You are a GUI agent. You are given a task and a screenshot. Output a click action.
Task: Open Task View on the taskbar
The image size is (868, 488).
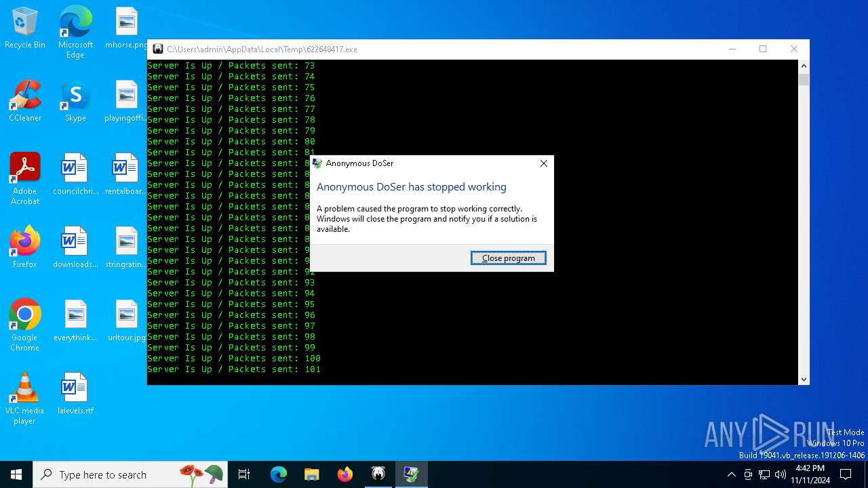coord(244,474)
